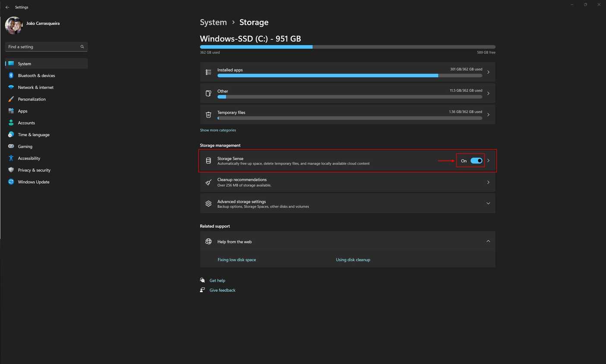Click the back arrow in Settings title bar

(7, 7)
